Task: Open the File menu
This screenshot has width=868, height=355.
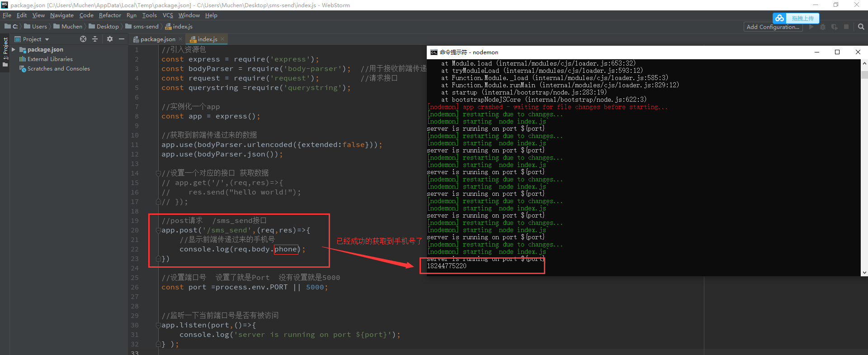Action: click(7, 15)
